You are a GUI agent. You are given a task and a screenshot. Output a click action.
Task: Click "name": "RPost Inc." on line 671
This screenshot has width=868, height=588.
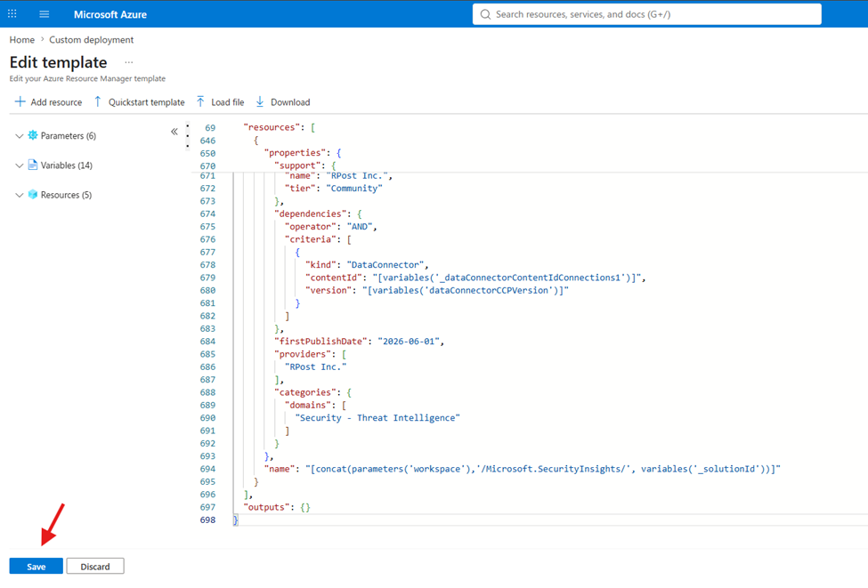coord(338,176)
